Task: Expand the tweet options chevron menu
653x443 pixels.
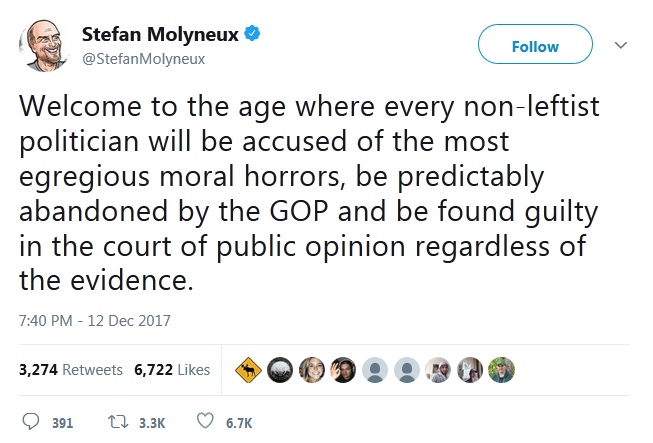Action: [x=620, y=46]
